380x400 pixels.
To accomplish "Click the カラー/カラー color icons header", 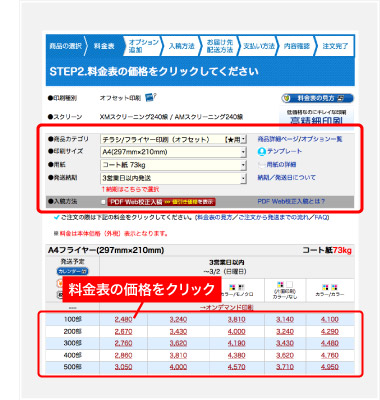I will [x=330, y=291].
